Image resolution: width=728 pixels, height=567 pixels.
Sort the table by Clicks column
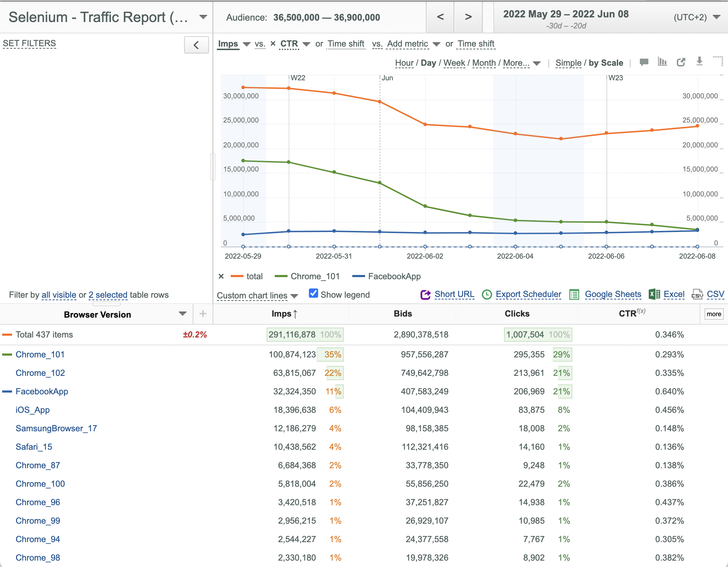point(517,314)
